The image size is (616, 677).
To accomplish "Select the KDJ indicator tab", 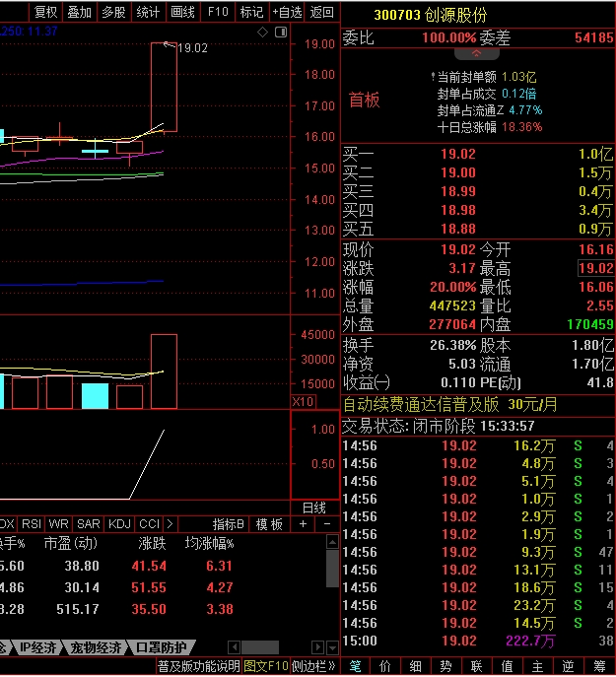I will (x=119, y=524).
